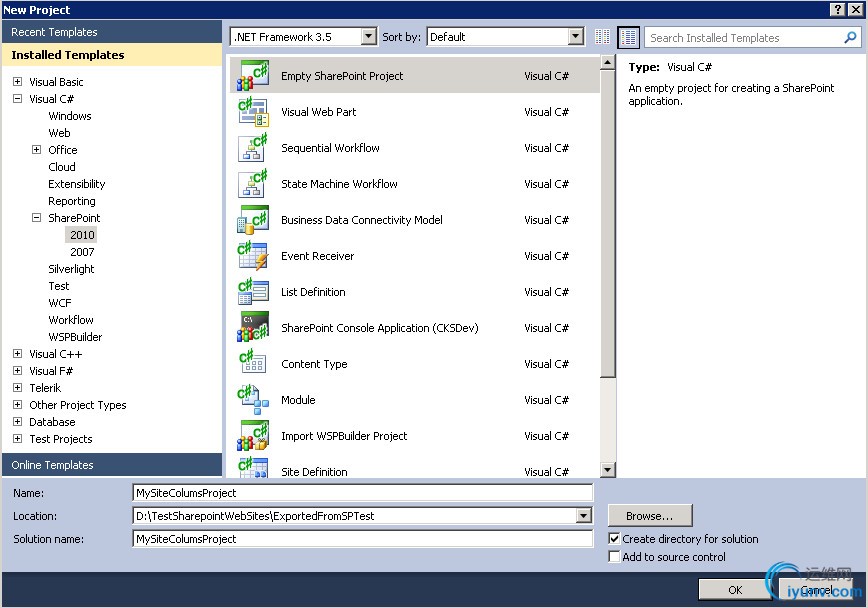
Task: Select the Event Receiver template icon
Action: point(253,256)
